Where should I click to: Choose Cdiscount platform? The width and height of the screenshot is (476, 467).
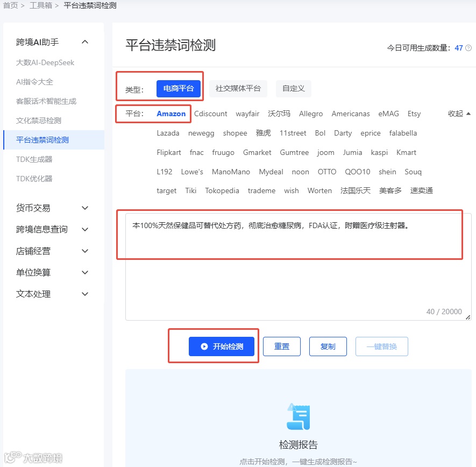pos(210,114)
